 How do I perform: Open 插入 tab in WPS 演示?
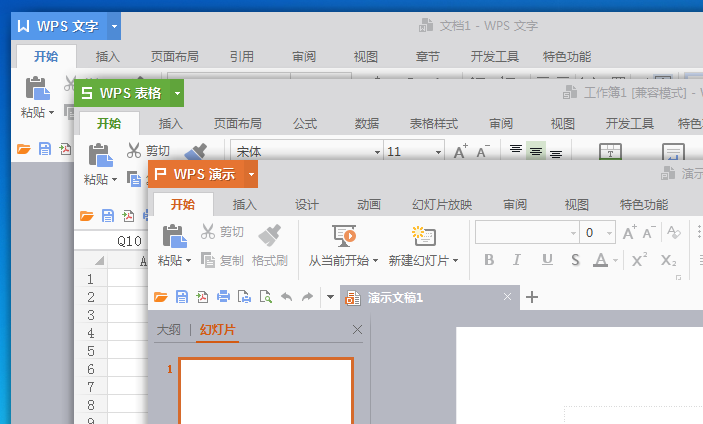pos(245,205)
